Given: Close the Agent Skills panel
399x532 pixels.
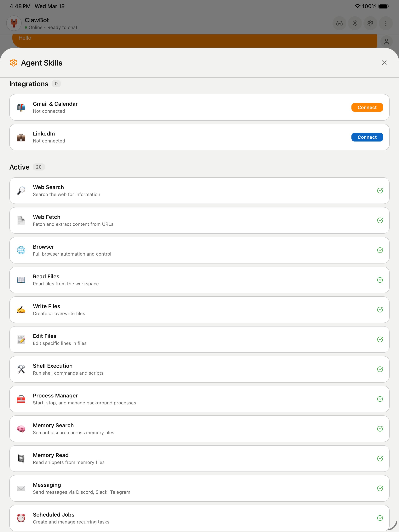Looking at the screenshot, I should [384, 63].
